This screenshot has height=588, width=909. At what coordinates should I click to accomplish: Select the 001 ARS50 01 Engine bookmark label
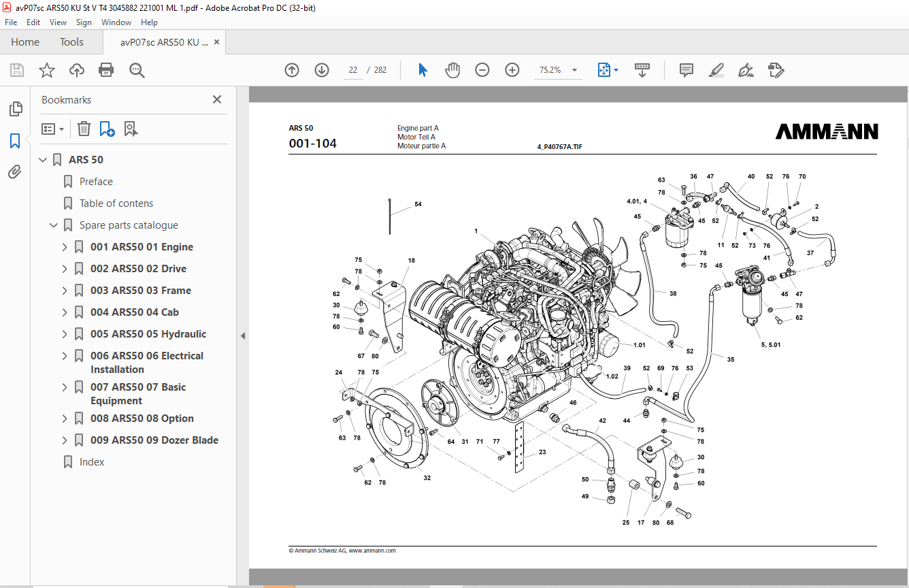[x=142, y=247]
